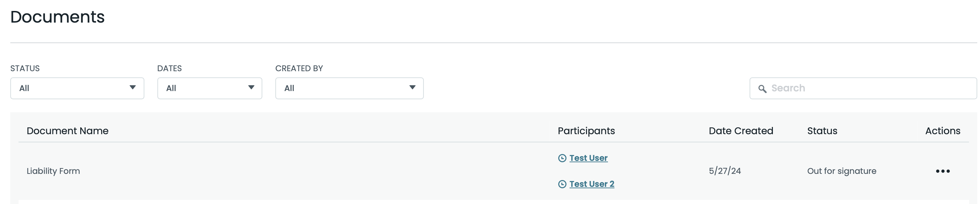Expand the Created By filter dropdown
This screenshot has width=980, height=204.
point(349,88)
